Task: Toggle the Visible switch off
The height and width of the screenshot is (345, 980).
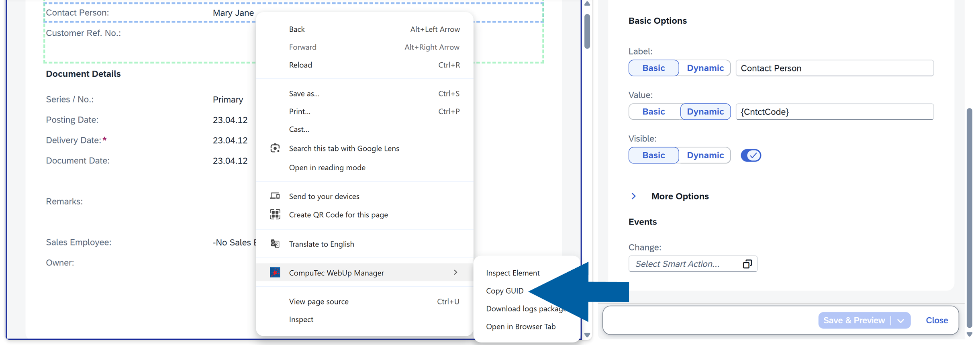Action: coord(751,155)
